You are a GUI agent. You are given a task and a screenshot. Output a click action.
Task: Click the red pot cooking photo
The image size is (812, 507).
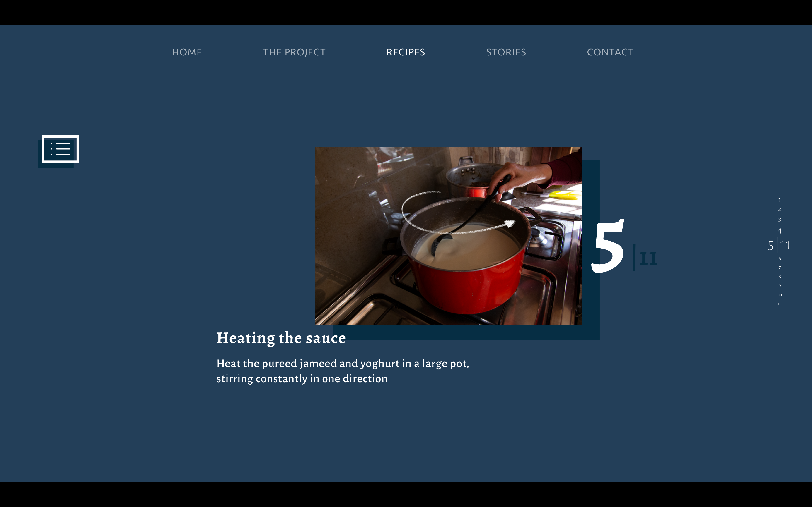[448, 236]
